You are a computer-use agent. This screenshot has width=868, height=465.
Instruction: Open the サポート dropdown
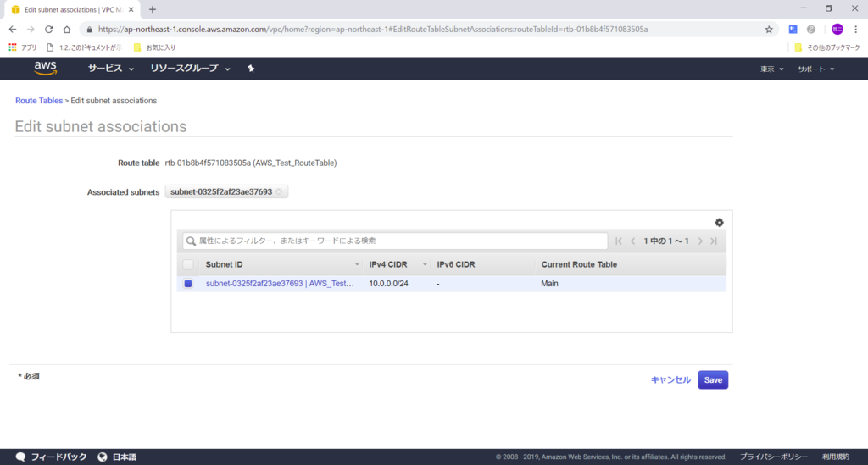(x=816, y=69)
